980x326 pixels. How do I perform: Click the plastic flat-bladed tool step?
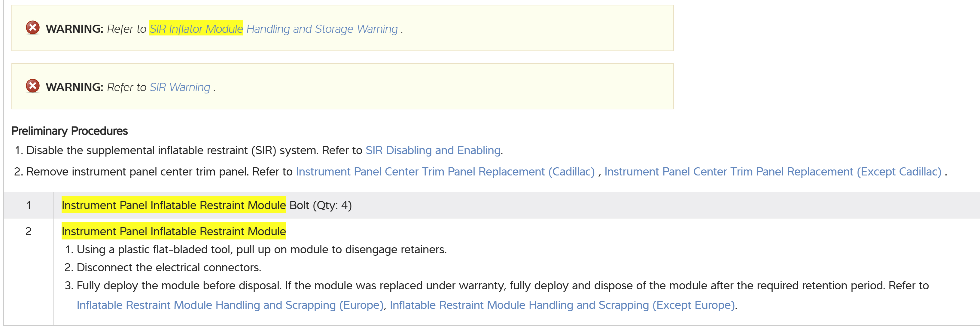261,250
